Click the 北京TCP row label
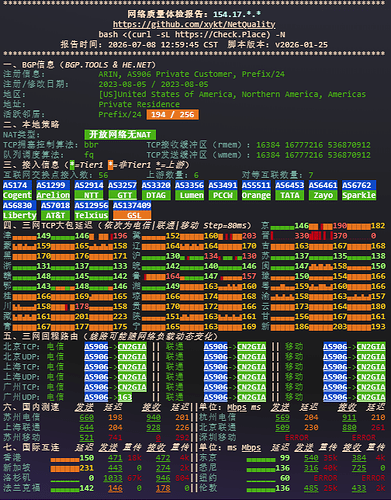This screenshot has width=391, height=500. tap(22, 347)
